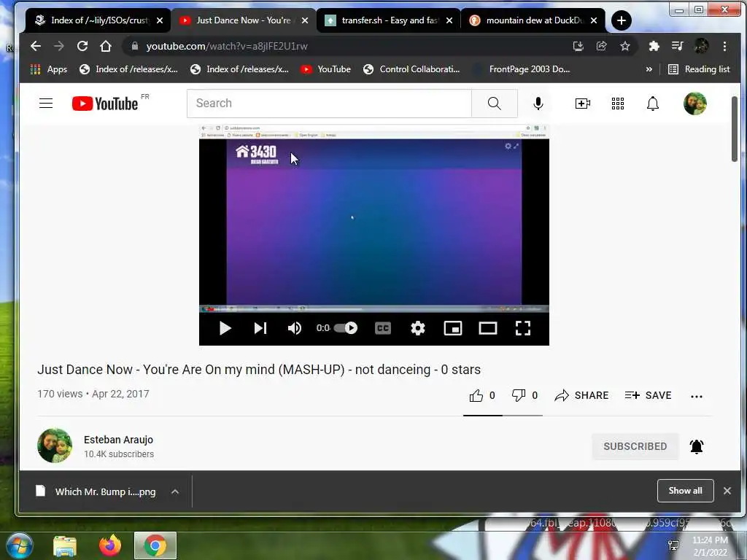
Task: Click the magnifier search button
Action: coord(495,104)
